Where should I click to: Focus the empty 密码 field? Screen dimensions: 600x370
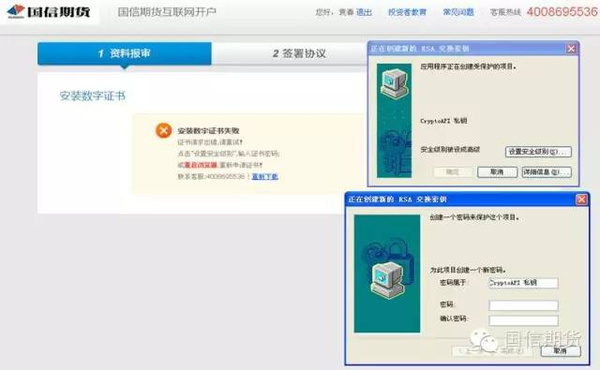(523, 305)
